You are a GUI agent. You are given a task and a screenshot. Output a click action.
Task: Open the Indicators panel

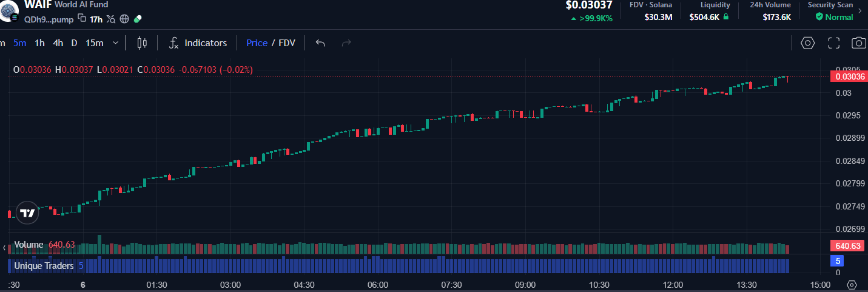[198, 42]
